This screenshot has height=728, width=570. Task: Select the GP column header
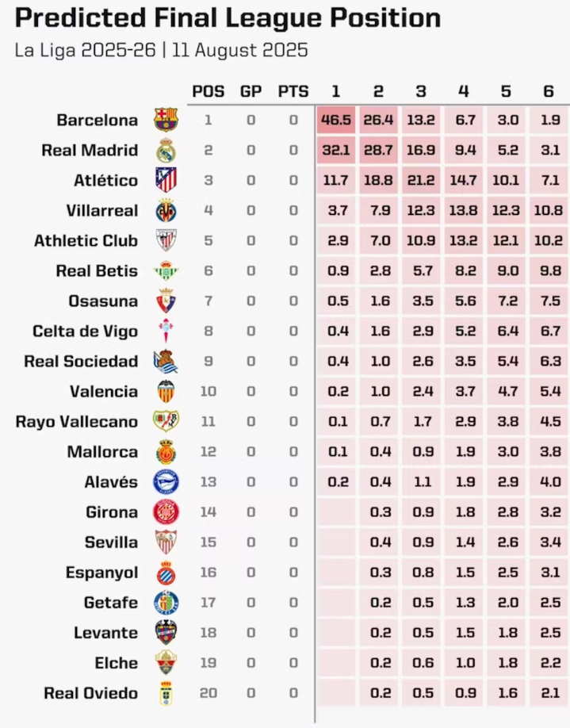pyautogui.click(x=251, y=91)
